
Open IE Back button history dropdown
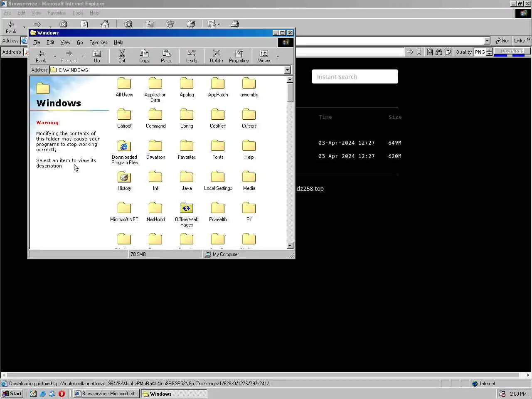coord(24,27)
